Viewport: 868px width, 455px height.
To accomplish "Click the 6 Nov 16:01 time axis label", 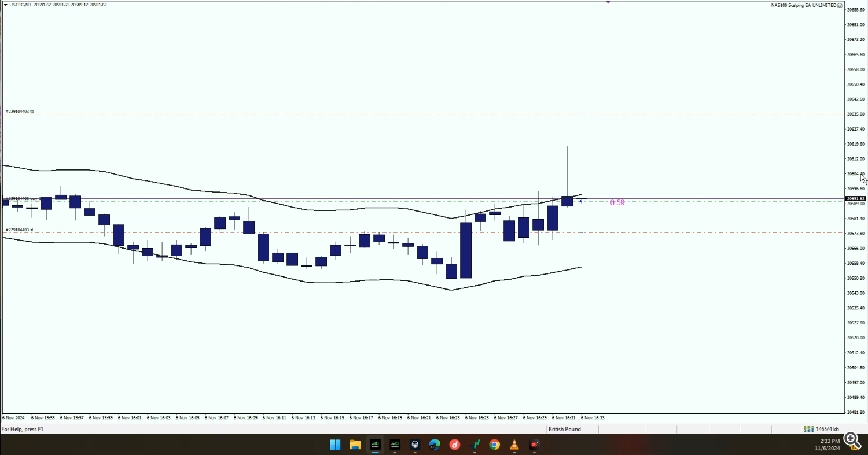I will click(x=130, y=417).
